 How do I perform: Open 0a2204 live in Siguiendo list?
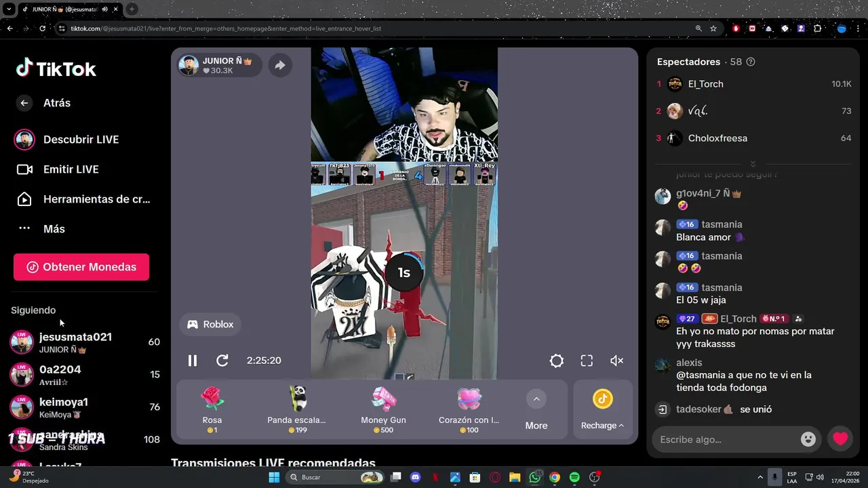[x=85, y=375]
